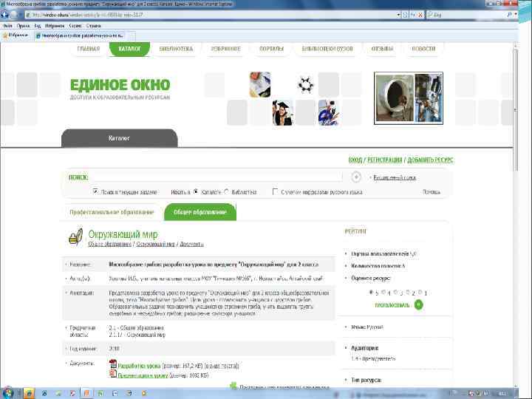Screen dimensions: 532x399
Task: Click the green taskbar application icon
Action: [100, 393]
